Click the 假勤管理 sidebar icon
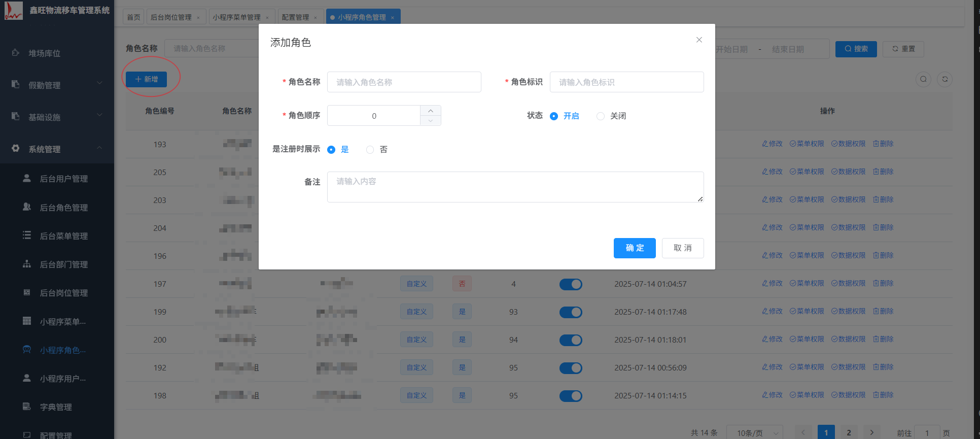Viewport: 980px width, 439px height. click(x=16, y=84)
